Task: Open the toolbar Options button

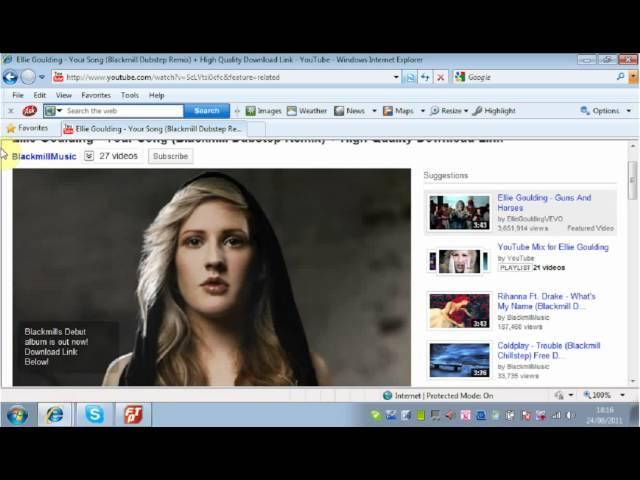Action: [600, 111]
